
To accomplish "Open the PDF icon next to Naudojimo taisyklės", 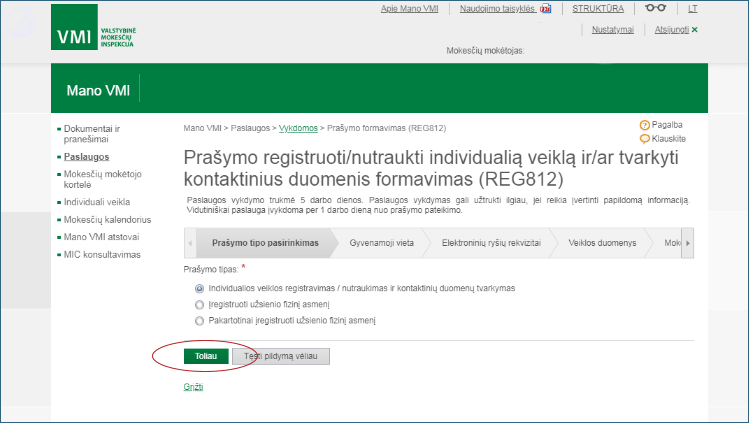I will tap(546, 9).
